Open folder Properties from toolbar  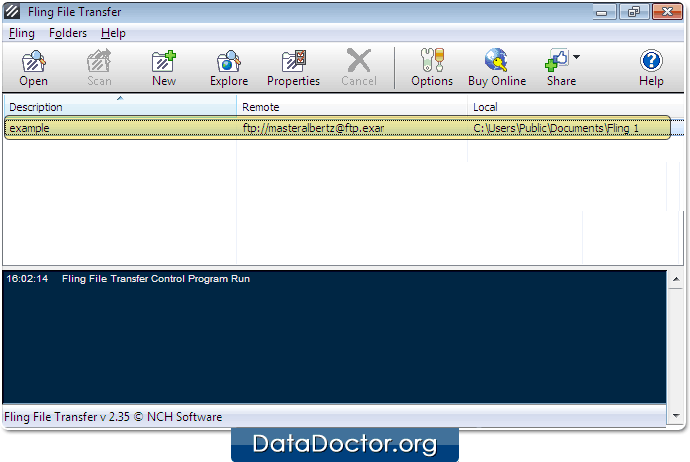[294, 62]
